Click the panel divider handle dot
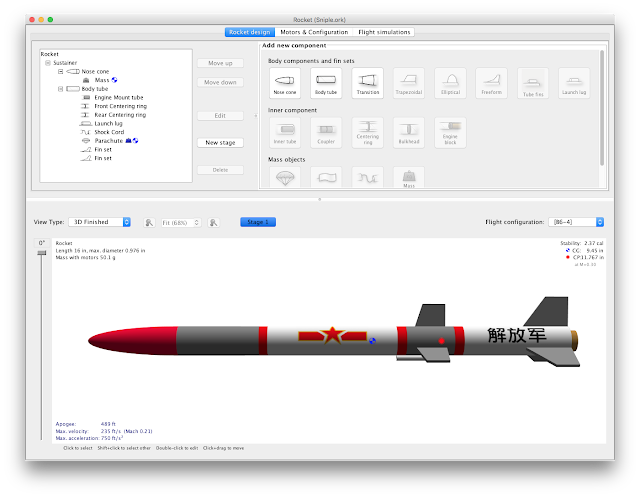 (320, 200)
